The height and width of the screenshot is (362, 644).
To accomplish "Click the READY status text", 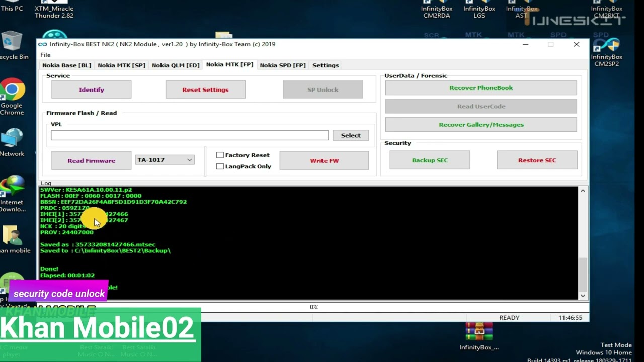I will 509,318.
